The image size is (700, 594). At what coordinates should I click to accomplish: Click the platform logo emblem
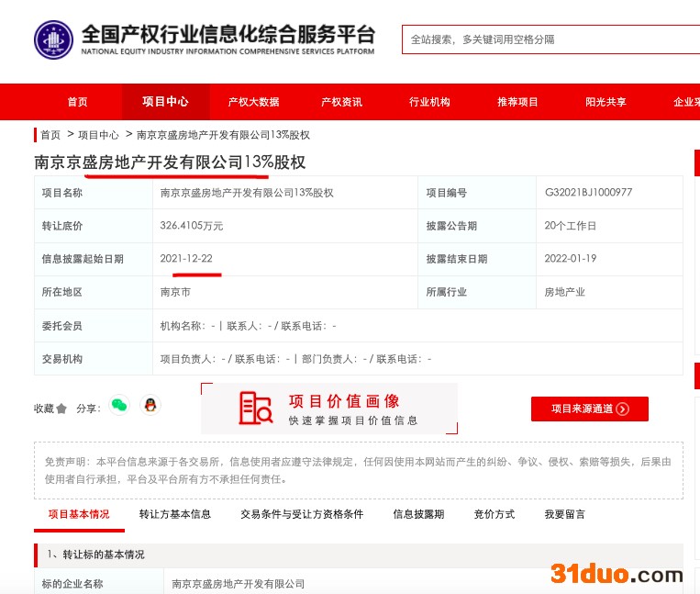point(53,39)
